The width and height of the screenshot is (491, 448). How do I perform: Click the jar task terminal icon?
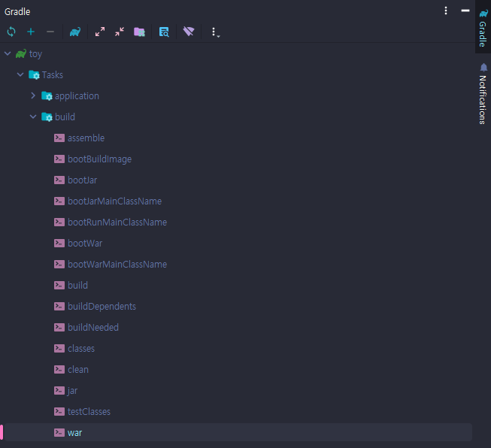[59, 390]
